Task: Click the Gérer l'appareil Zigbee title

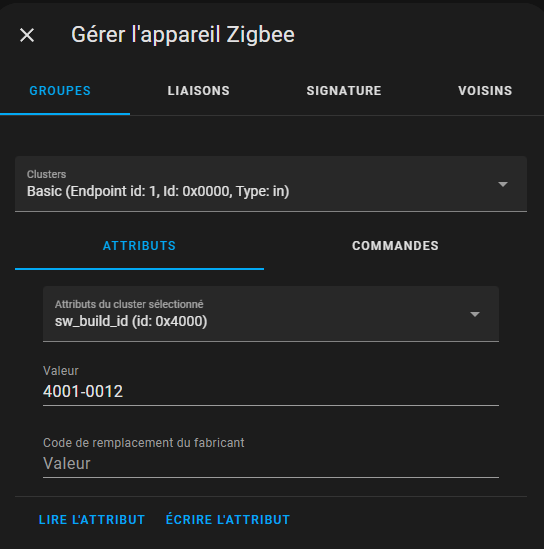Action: click(183, 35)
